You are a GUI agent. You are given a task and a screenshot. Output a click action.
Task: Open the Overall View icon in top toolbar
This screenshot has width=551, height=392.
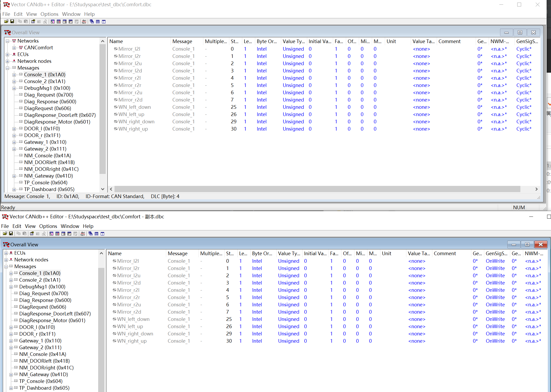53,22
